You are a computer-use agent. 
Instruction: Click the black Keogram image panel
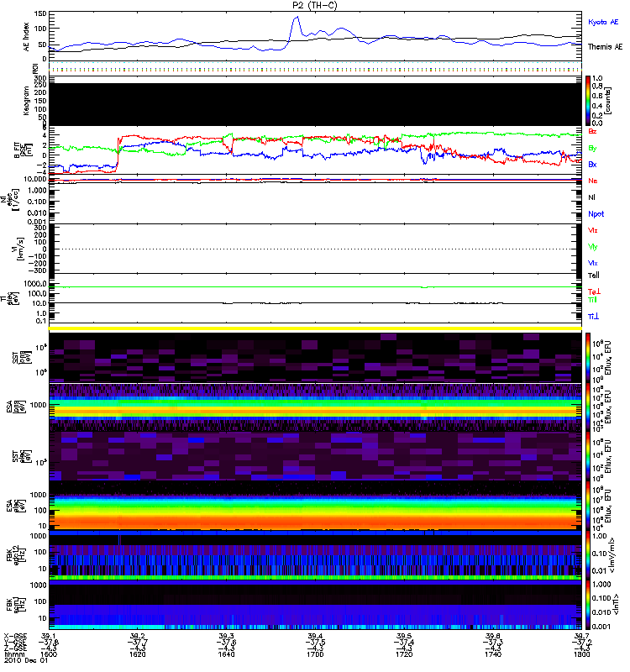coord(316,104)
